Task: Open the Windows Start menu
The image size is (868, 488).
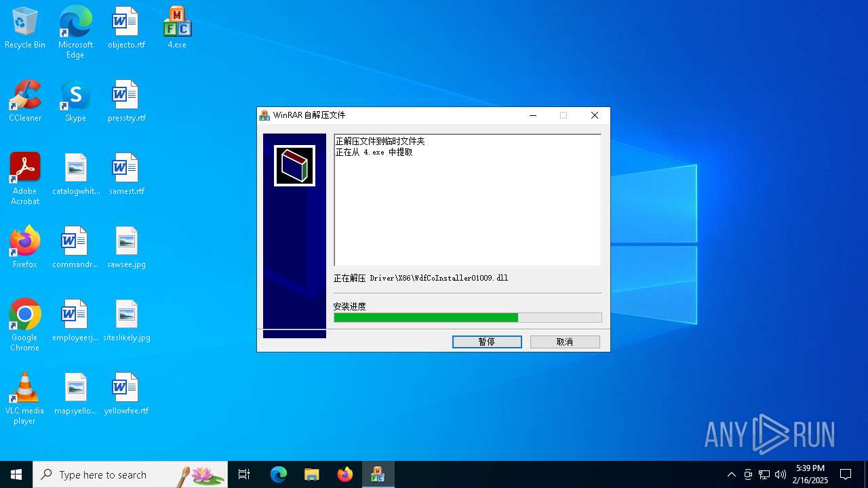Action: coord(16,474)
